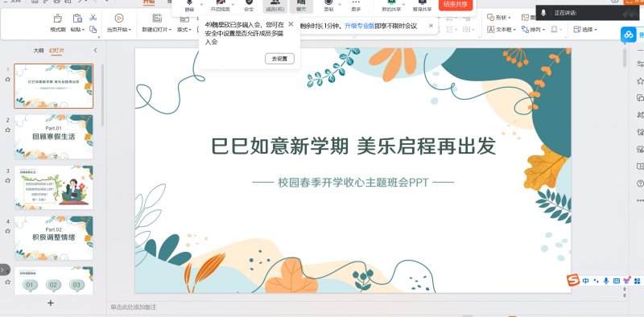
Task: Click the slide panel vertical scrollbar
Action: (x=102, y=95)
